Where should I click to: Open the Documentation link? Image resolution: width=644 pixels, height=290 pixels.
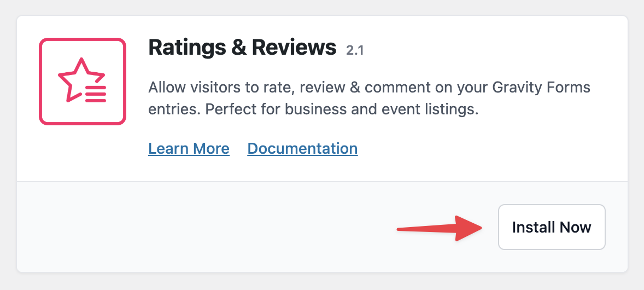[302, 148]
